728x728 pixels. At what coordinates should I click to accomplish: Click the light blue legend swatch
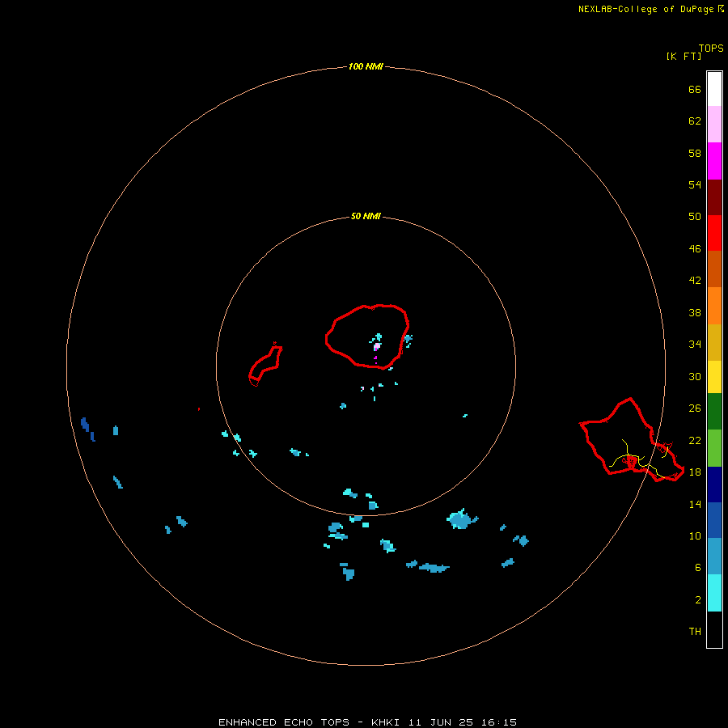tap(714, 557)
